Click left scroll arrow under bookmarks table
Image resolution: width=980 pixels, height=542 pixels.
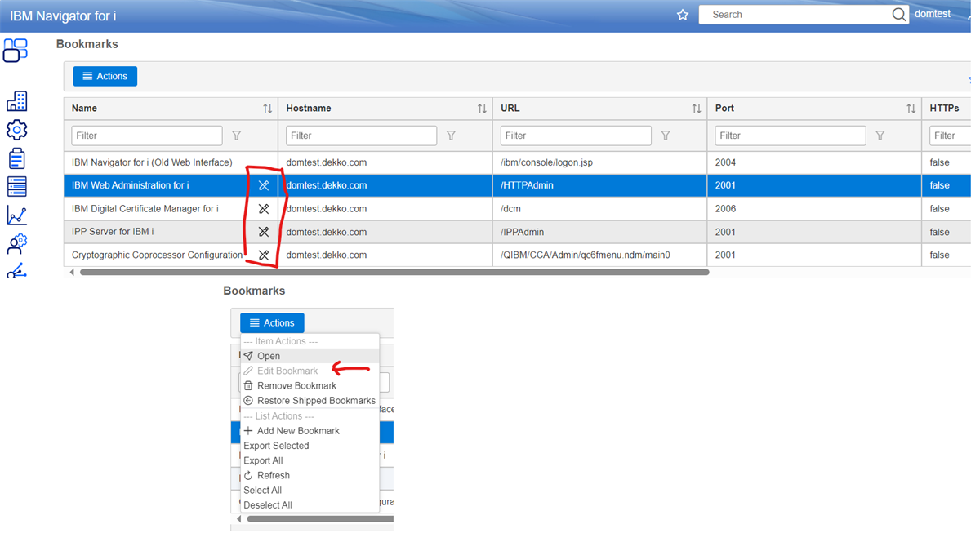(72, 272)
